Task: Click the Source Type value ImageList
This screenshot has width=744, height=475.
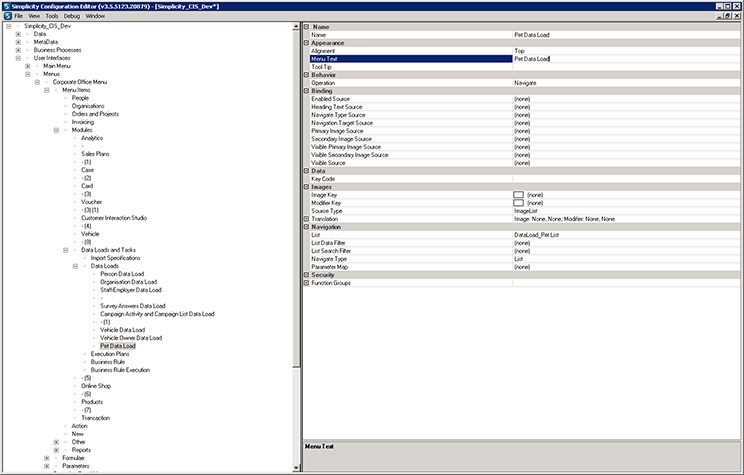Action: [x=526, y=211]
